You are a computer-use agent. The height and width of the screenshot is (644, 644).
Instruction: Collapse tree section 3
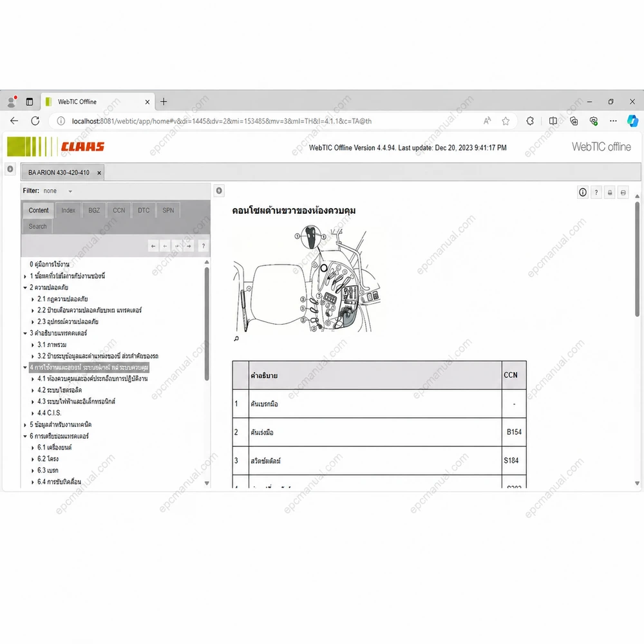click(25, 333)
